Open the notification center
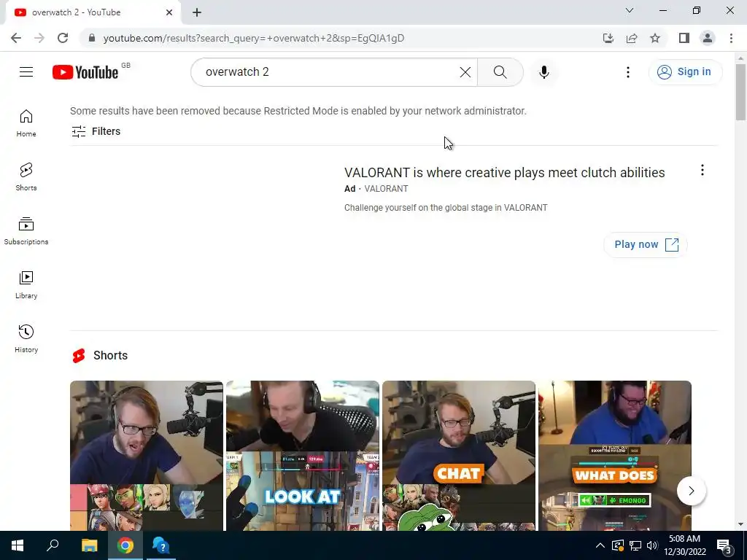The image size is (747, 560). click(724, 546)
